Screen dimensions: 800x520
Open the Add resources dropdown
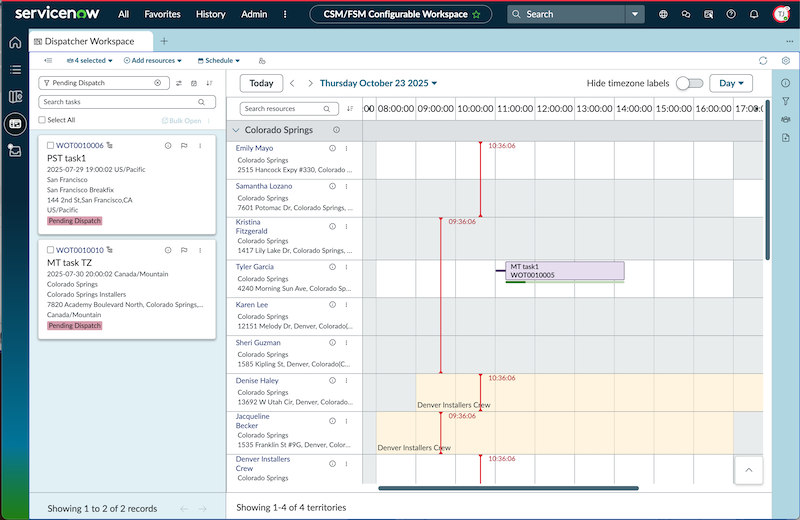pos(153,60)
